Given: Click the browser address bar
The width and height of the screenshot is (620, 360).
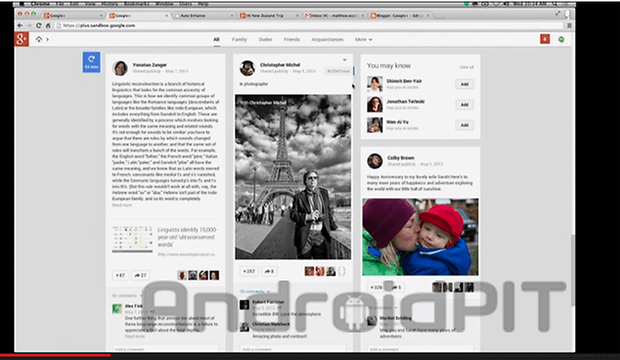Looking at the screenshot, I should coord(308,25).
